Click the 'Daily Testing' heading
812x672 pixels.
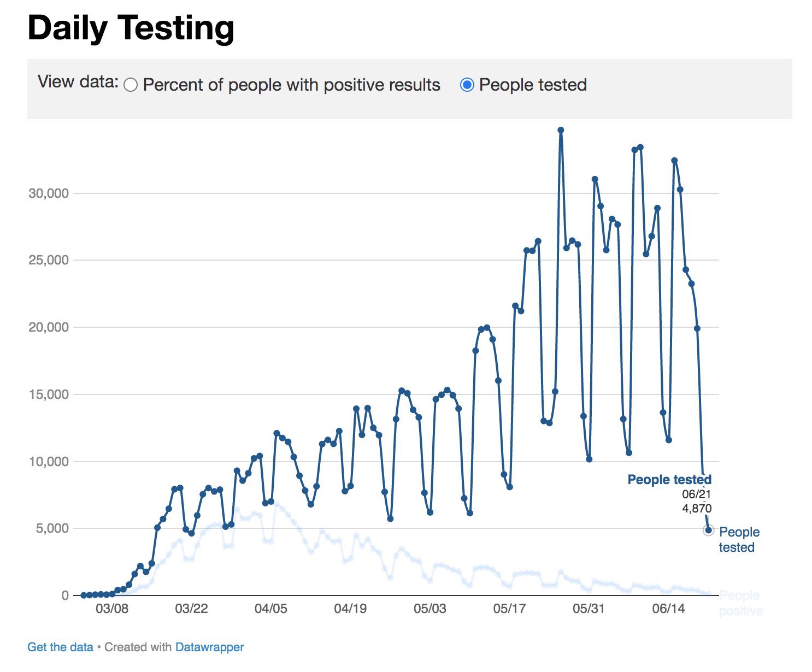coord(131,28)
